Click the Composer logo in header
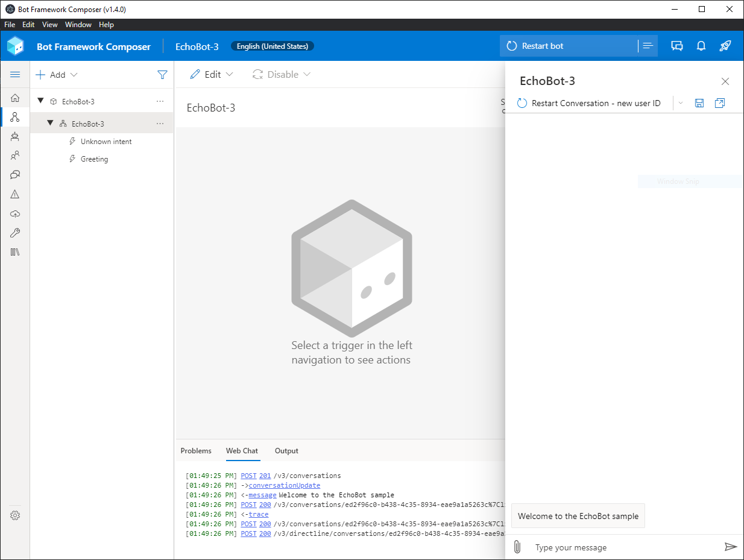 (16, 46)
